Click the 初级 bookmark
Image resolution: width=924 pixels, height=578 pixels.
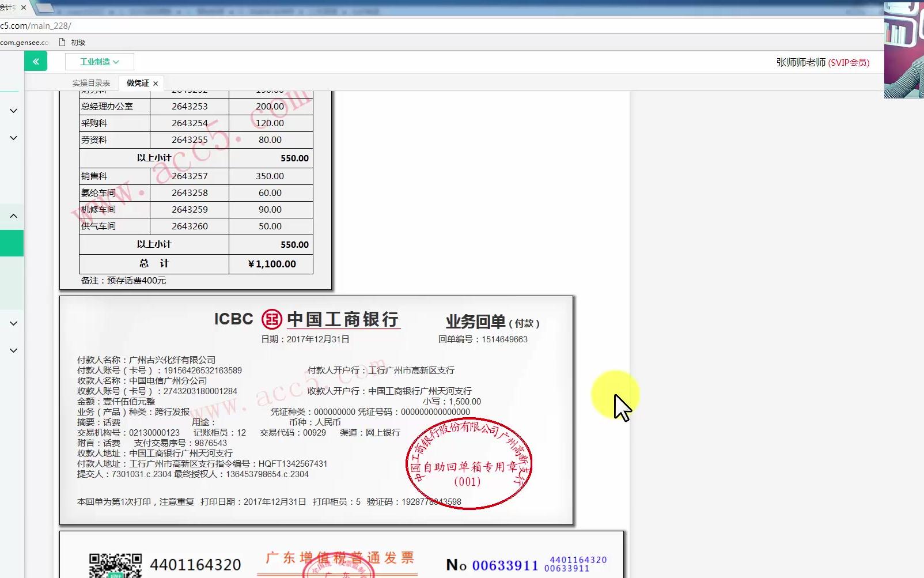(x=78, y=43)
